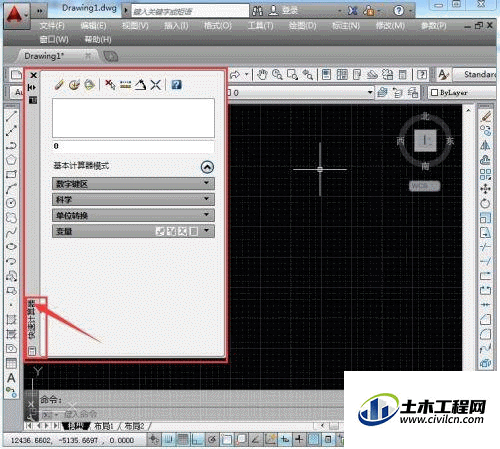
Task: Select the Multiline Text A tool
Action: point(11,378)
